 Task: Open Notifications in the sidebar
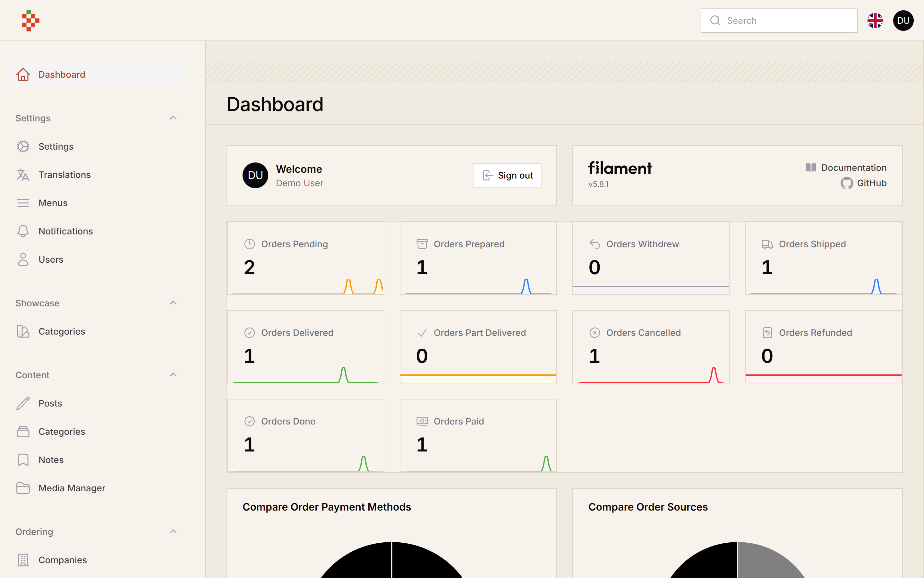[x=98, y=231]
